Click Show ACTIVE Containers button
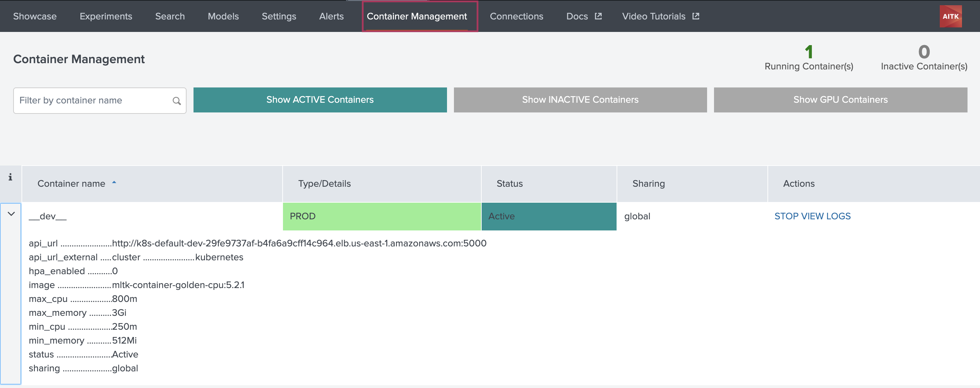 point(320,100)
